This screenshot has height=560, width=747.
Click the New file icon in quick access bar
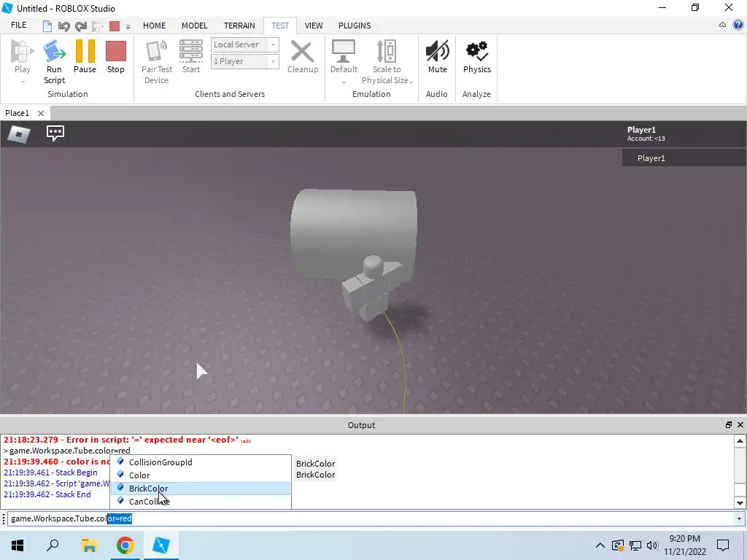tap(47, 26)
